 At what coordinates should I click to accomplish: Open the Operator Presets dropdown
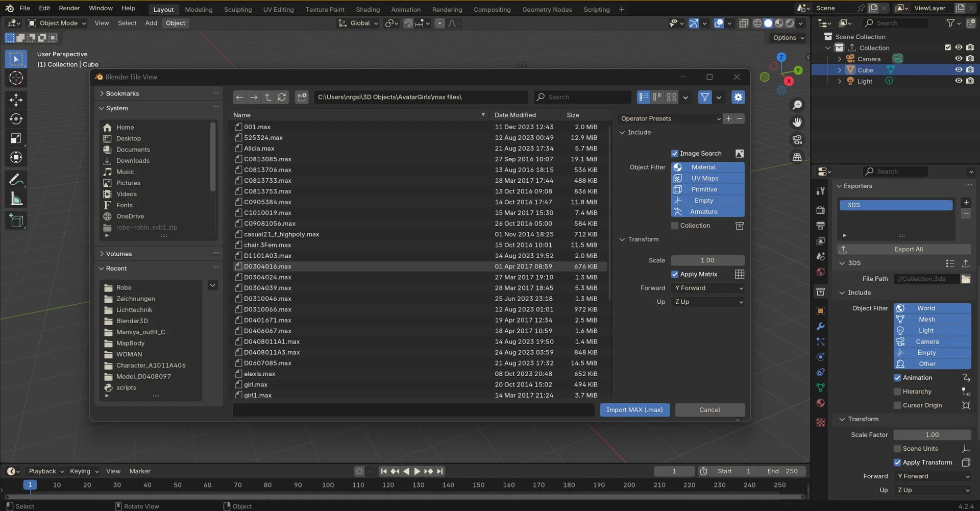pyautogui.click(x=670, y=118)
